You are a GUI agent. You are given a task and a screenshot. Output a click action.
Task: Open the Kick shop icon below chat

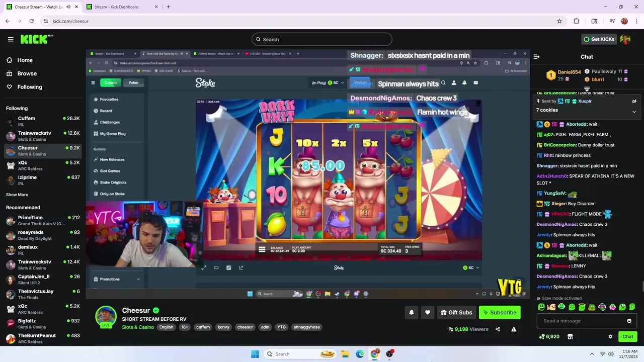pyautogui.click(x=570, y=336)
